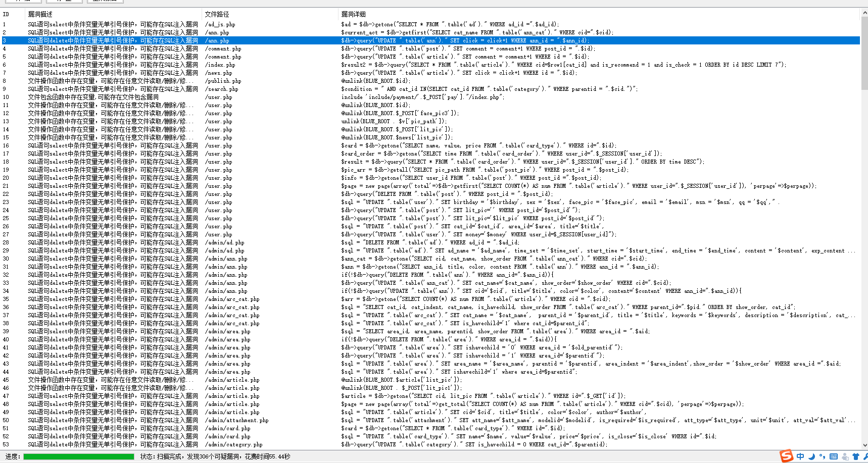868x463 pixels.
Task: Open the Sogou toolbox wrench icon
Action: [x=865, y=456]
